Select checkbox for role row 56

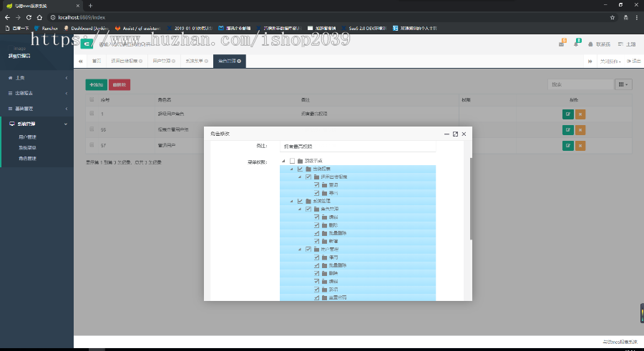(92, 129)
